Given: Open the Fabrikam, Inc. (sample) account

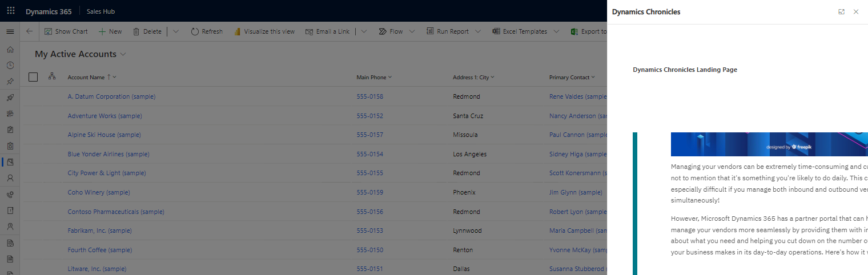Looking at the screenshot, I should [x=99, y=230].
